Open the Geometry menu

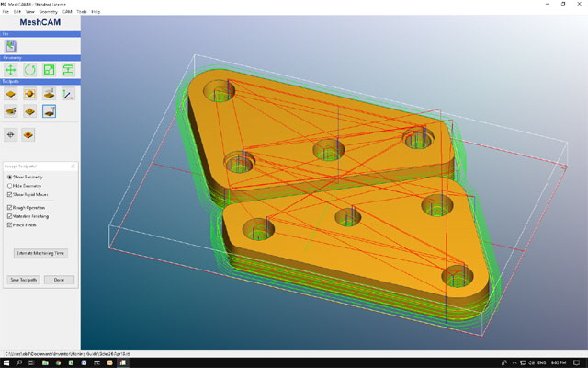point(49,12)
